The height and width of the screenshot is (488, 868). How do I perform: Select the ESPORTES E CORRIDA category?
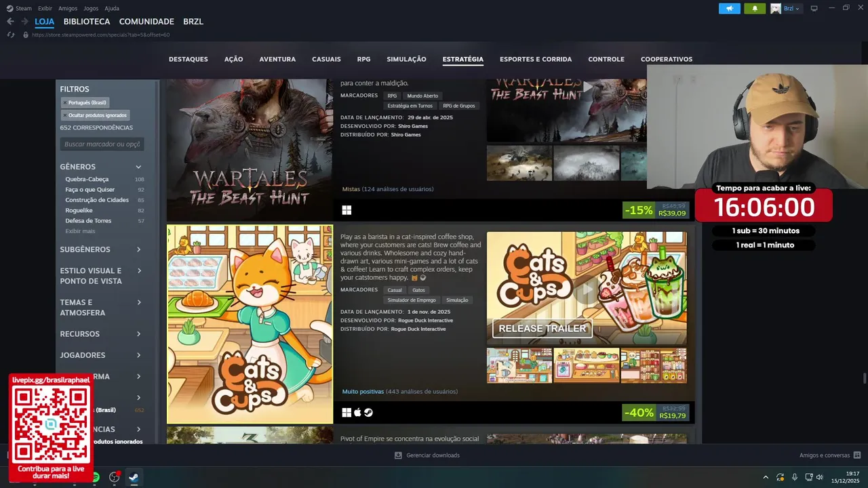coord(536,59)
